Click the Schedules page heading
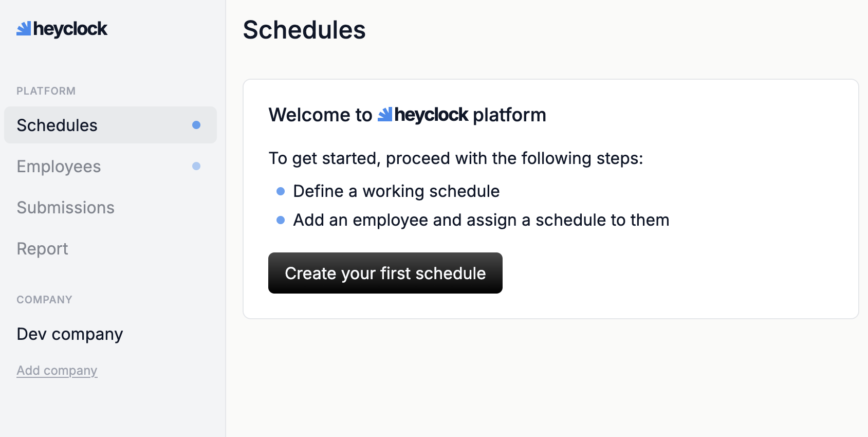 [x=304, y=30]
